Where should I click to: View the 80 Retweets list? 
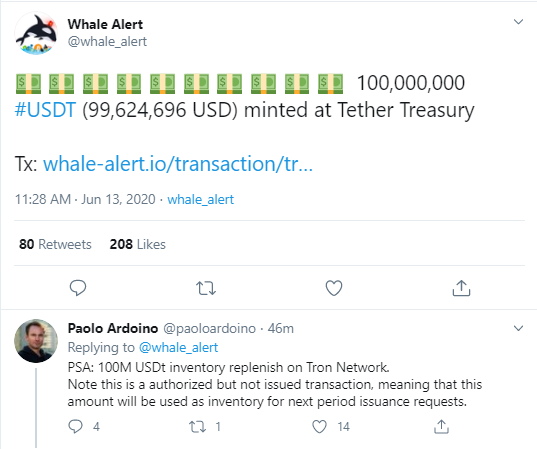tap(55, 244)
